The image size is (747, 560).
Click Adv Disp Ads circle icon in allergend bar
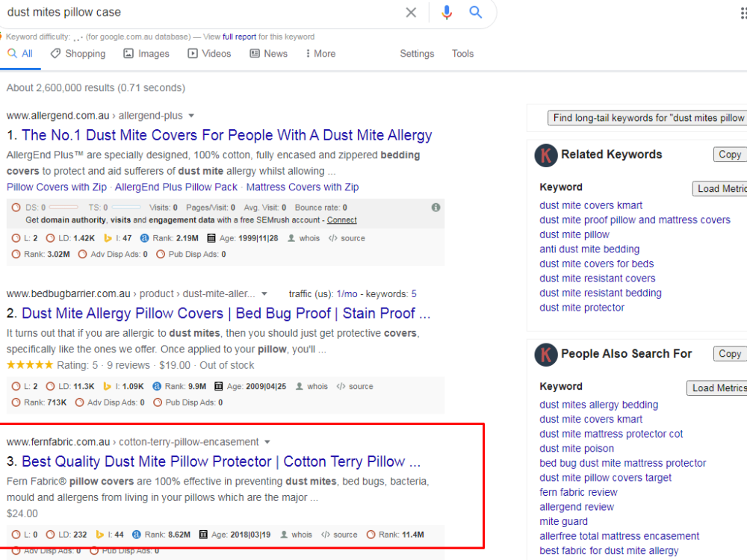pos(82,255)
